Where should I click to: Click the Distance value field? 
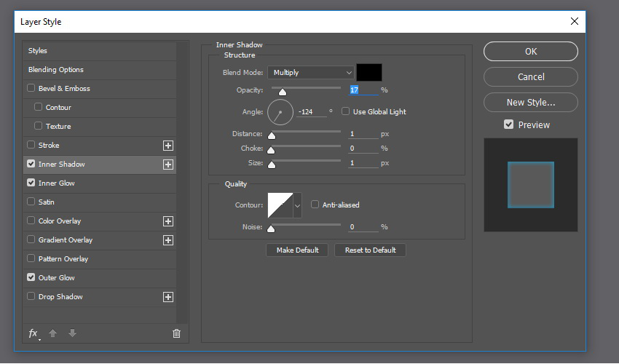tap(363, 134)
